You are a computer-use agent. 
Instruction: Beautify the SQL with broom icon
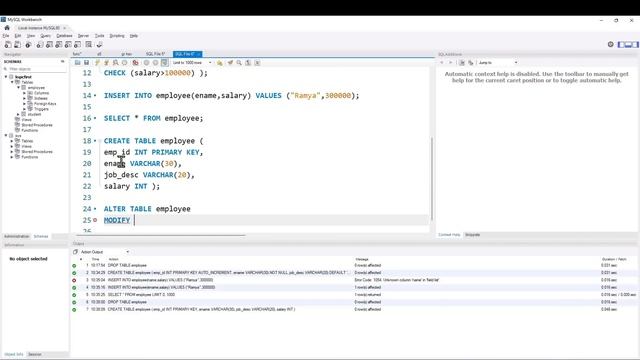click(230, 63)
